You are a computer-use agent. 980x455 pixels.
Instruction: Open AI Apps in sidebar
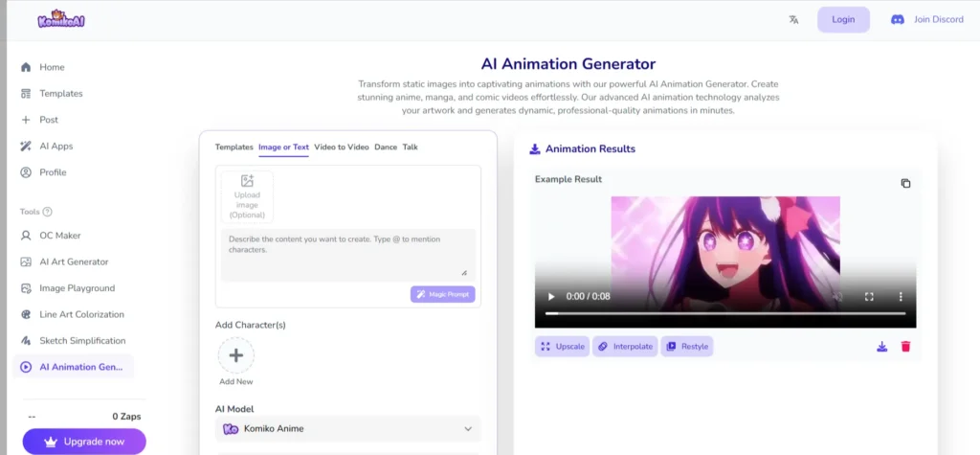(56, 146)
